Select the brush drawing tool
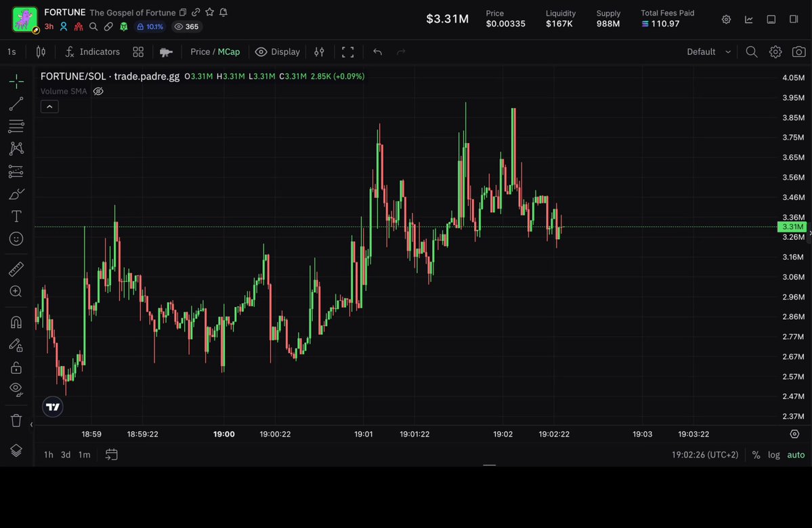Image resolution: width=812 pixels, height=528 pixels. tap(16, 194)
